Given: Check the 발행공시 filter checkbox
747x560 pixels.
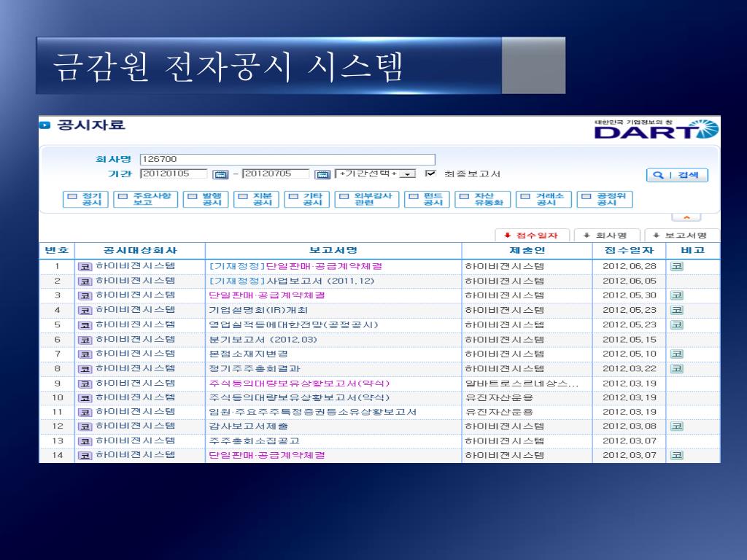Looking at the screenshot, I should click(x=193, y=196).
